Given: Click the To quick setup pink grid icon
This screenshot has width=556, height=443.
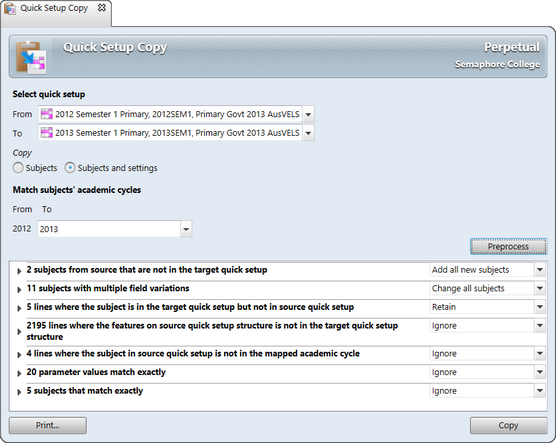Looking at the screenshot, I should (47, 133).
